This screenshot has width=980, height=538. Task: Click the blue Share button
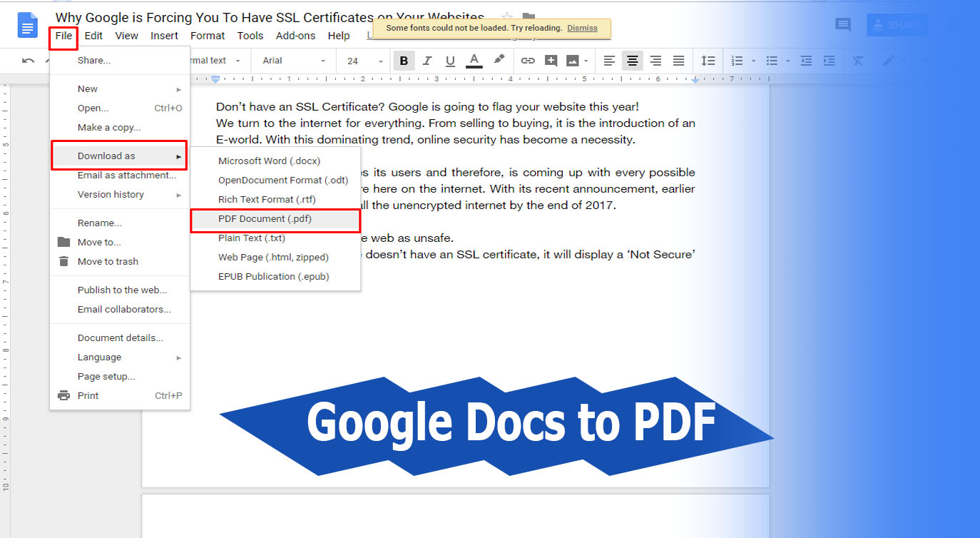point(897,25)
